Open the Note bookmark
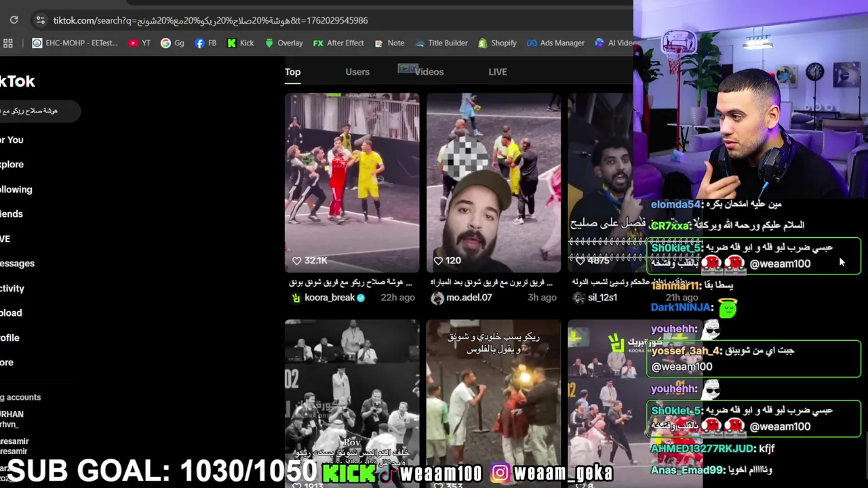This screenshot has width=868, height=488. point(389,43)
